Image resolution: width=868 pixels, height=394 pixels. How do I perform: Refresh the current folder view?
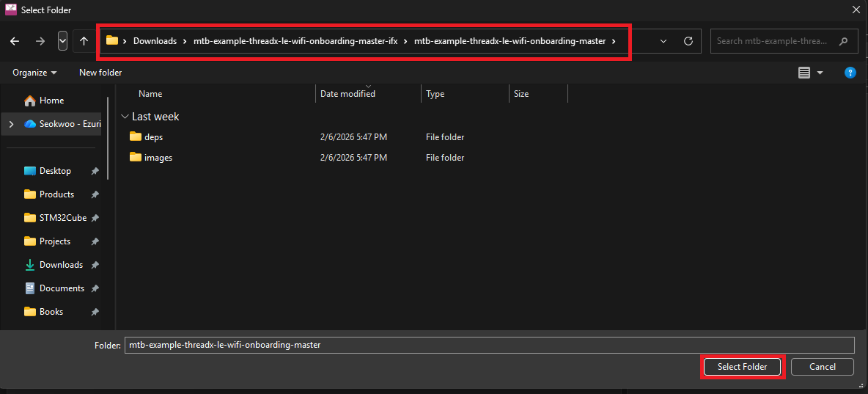[688, 41]
